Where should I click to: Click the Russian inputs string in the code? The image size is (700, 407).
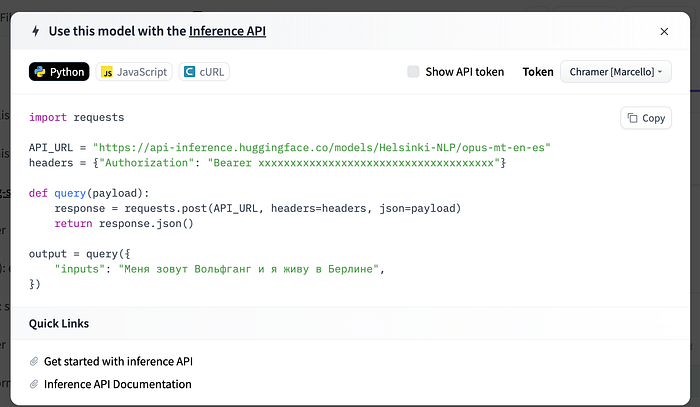(249, 269)
